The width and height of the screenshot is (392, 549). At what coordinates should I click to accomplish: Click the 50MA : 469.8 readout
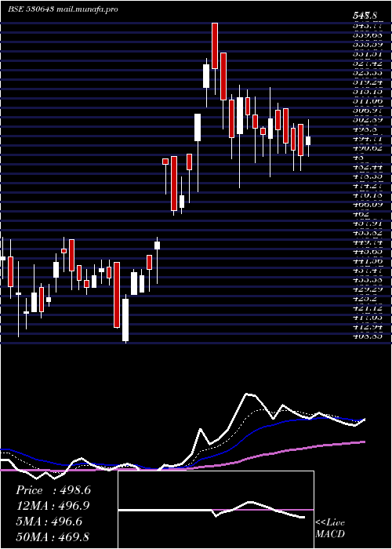(53, 536)
